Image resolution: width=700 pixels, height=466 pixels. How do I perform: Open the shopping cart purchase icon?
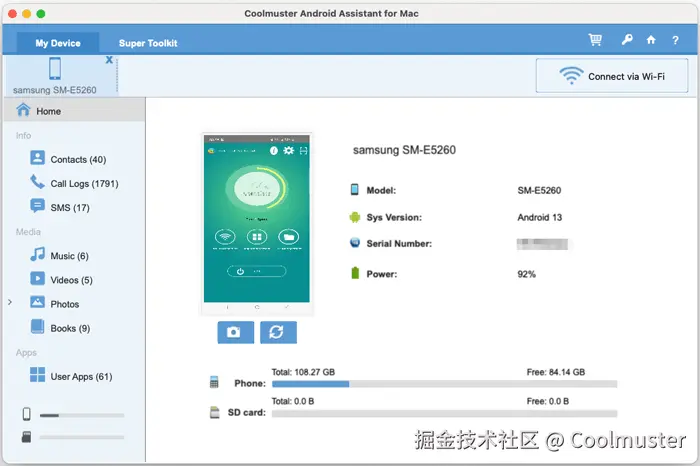(595, 40)
